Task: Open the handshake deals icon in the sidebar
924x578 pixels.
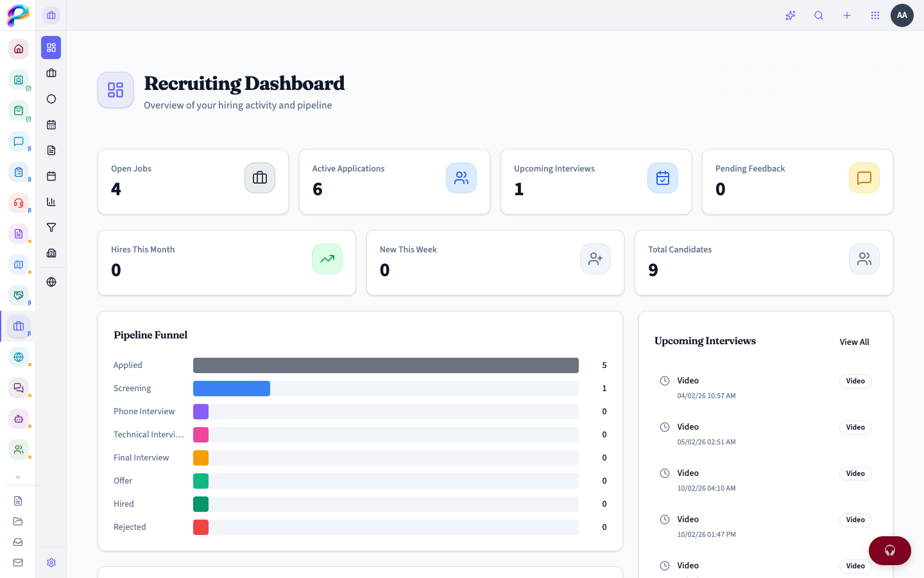Action: pos(18,295)
